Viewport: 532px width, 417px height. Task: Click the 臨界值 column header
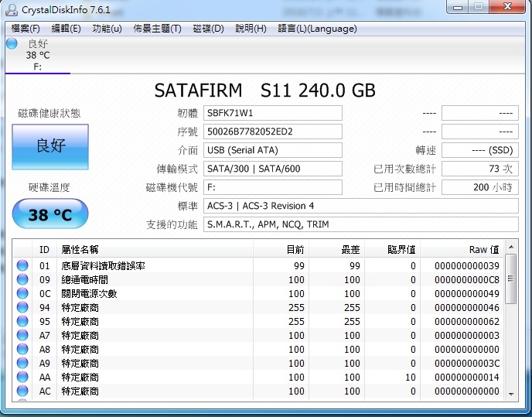[392, 250]
